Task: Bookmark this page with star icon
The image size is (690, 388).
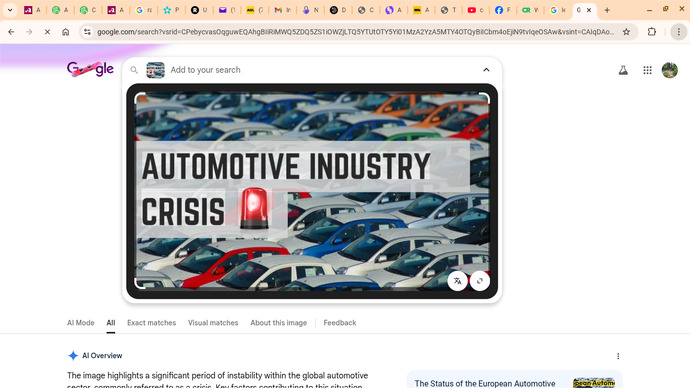Action: (626, 32)
